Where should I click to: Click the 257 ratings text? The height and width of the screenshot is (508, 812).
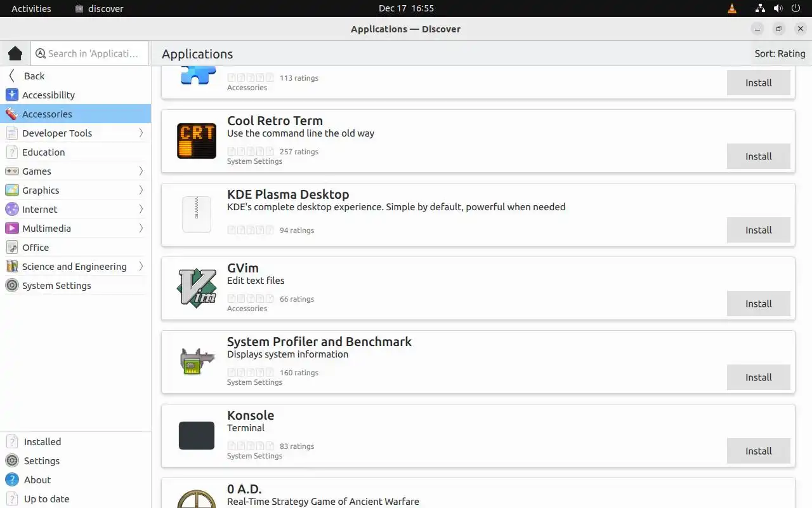[x=299, y=152]
